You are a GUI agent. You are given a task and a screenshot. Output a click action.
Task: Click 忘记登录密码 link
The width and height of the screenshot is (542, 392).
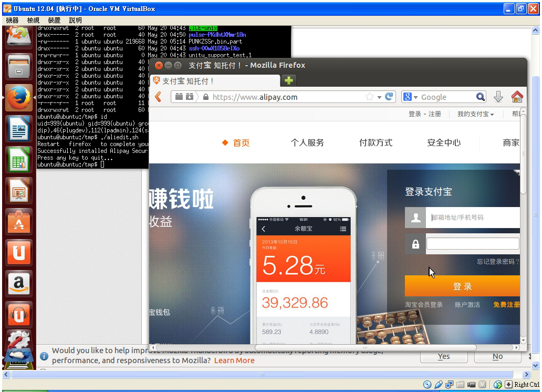[498, 262]
